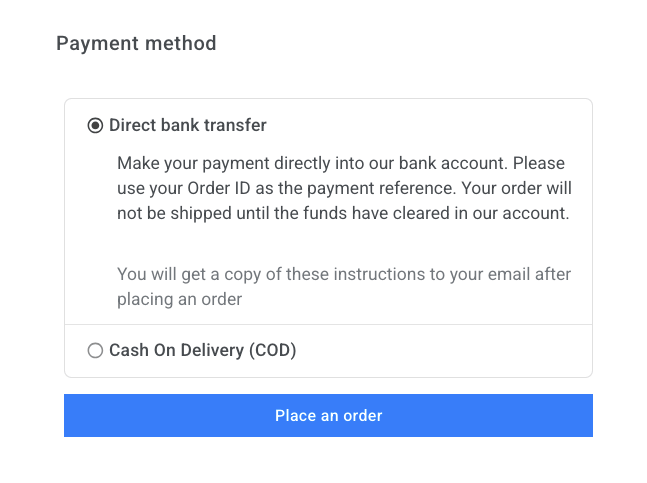The width and height of the screenshot is (647, 483).
Task: Click the "transfer" word in the first option
Action: click(x=236, y=126)
